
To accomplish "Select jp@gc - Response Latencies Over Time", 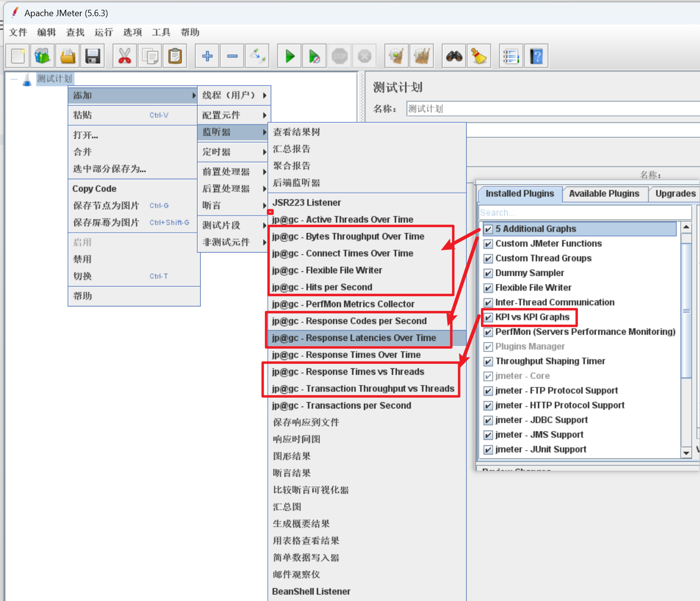I will tap(367, 338).
